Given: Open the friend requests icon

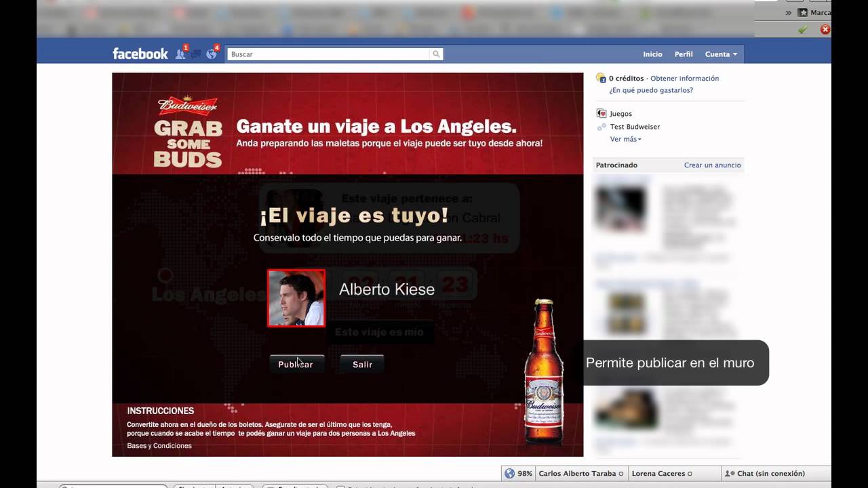Looking at the screenshot, I should point(180,54).
